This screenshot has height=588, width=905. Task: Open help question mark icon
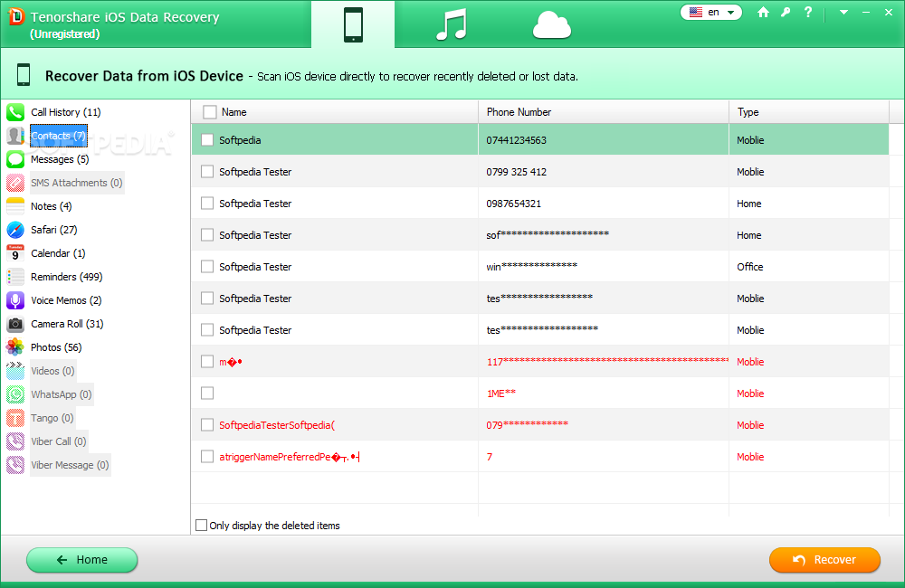click(x=808, y=12)
